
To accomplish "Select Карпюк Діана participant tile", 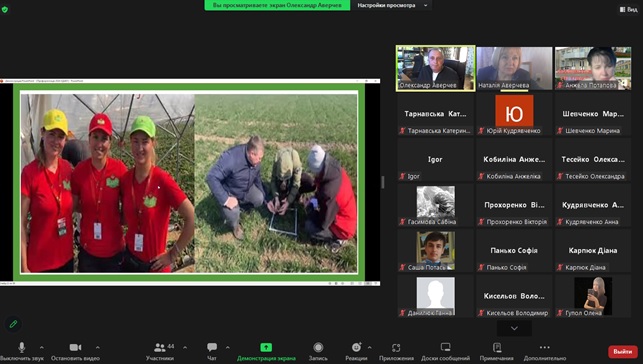I will point(593,251).
